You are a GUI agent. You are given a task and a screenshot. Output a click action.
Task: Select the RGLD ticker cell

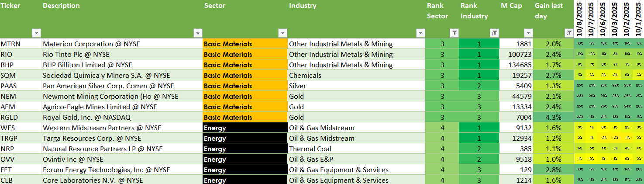coord(21,117)
